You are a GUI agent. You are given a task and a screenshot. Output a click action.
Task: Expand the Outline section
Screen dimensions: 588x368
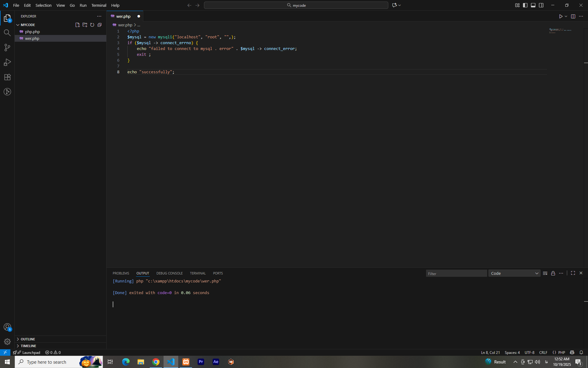28,339
